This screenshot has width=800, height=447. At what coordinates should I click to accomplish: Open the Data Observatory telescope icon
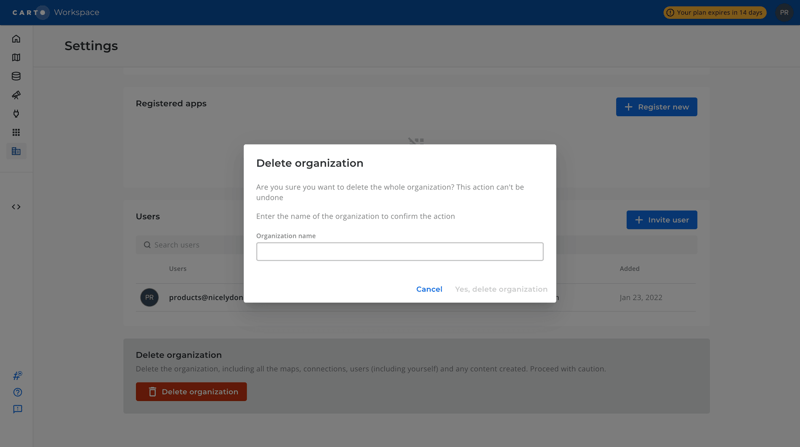tap(16, 95)
